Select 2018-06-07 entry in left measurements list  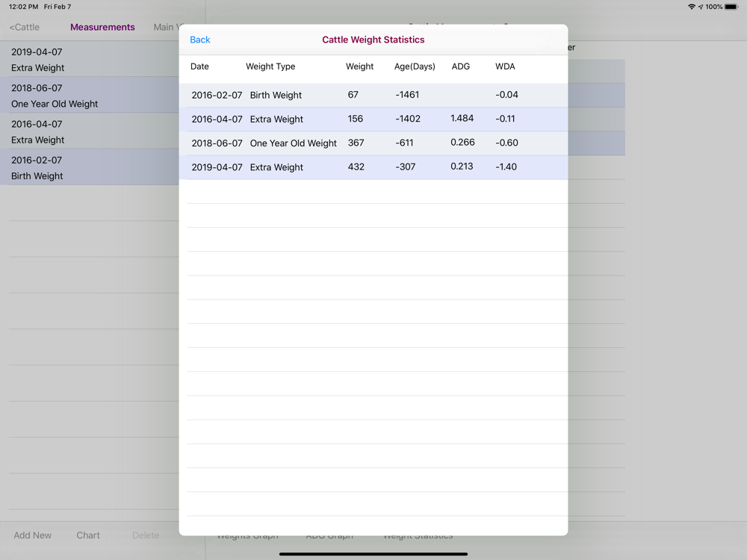click(90, 96)
